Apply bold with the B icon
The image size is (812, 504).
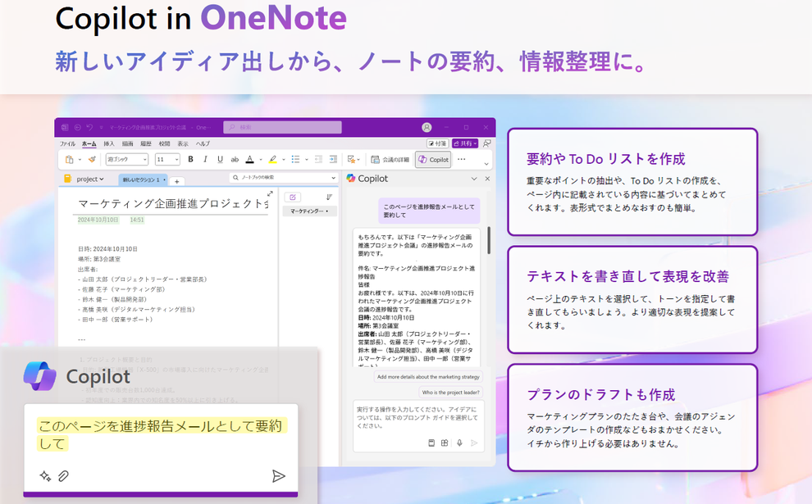tap(190, 159)
